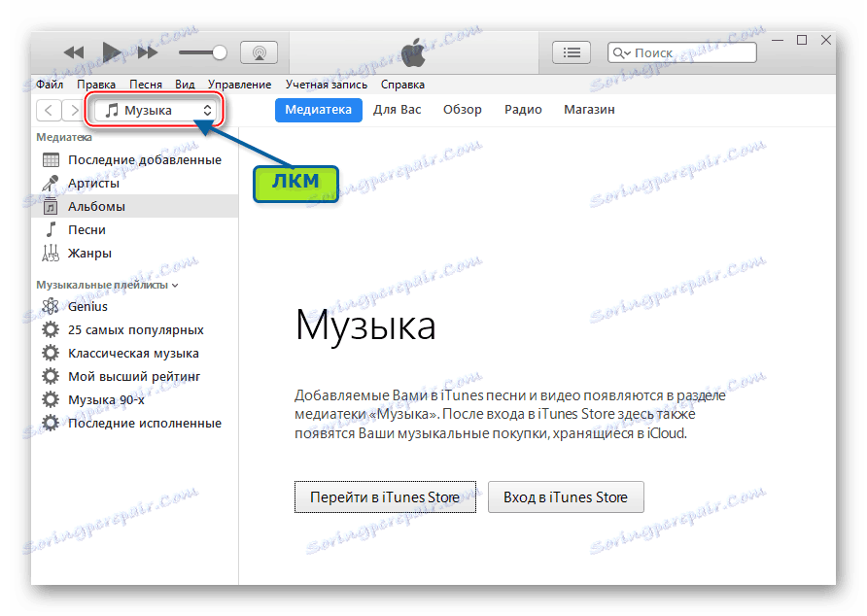Start playback with the Play button
The width and height of the screenshot is (867, 616).
point(111,51)
